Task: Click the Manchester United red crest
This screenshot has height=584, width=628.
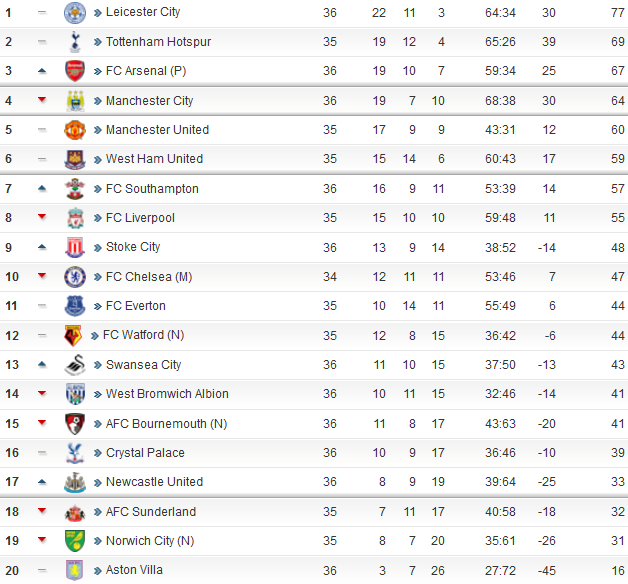Action: pyautogui.click(x=75, y=130)
